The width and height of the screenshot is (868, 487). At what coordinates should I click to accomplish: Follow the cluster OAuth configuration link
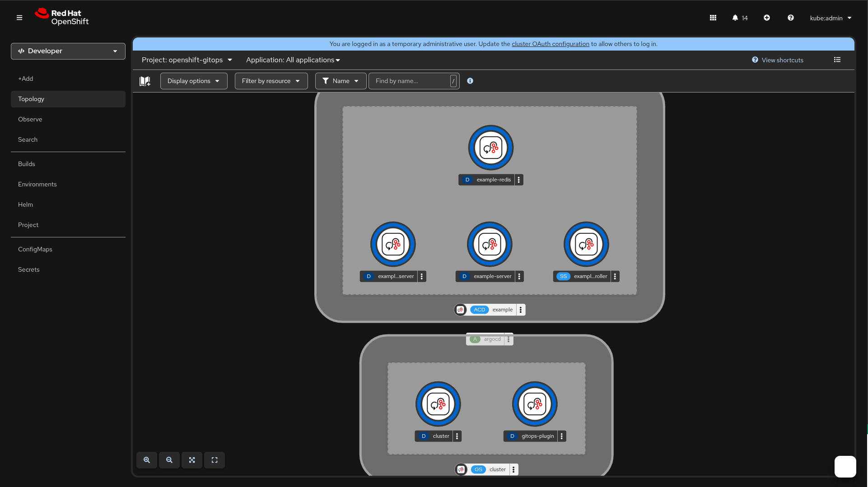point(551,44)
